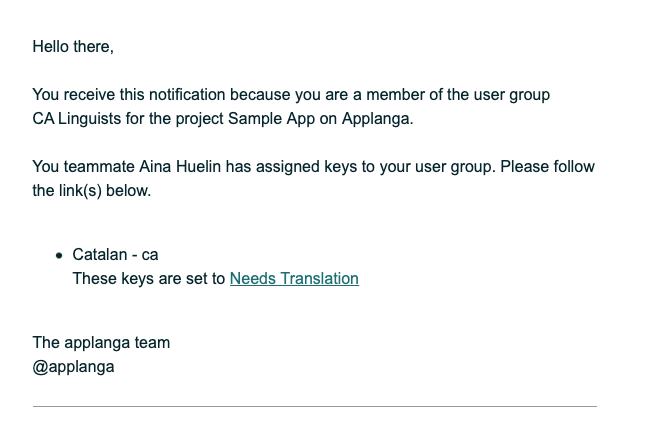The width and height of the screenshot is (653, 421).
Task: Click The applanga team signature
Action: pyautogui.click(x=101, y=343)
